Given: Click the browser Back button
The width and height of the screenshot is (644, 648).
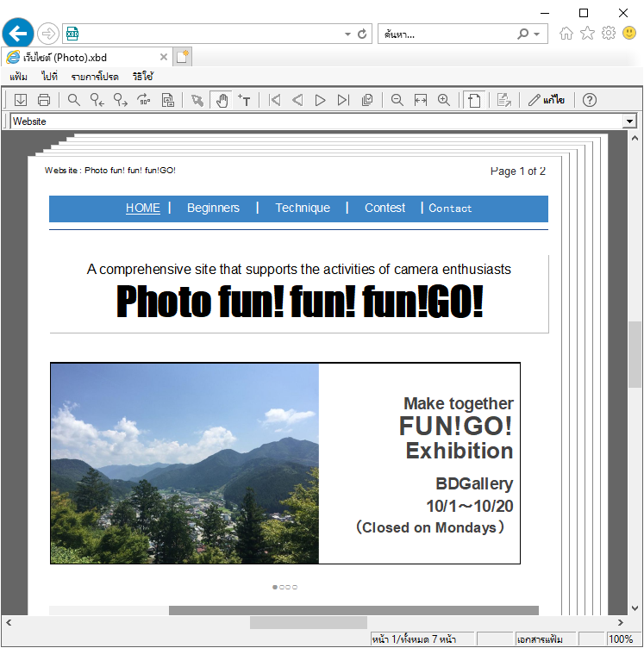Looking at the screenshot, I should click(18, 34).
